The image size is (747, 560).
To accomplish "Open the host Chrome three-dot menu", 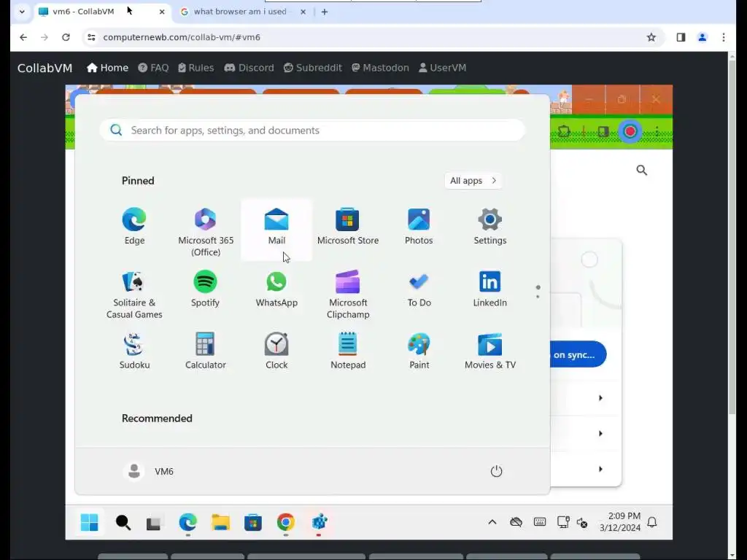I will tap(724, 37).
